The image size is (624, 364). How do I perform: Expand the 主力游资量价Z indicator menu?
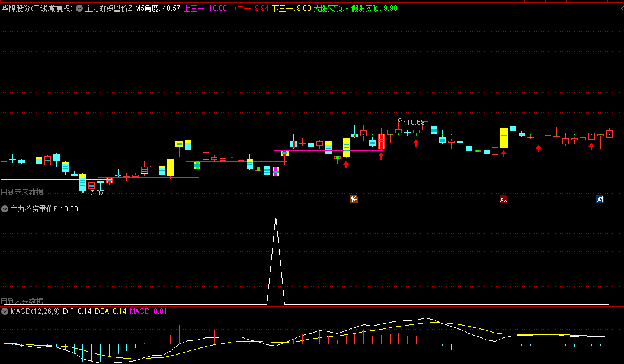pos(79,8)
